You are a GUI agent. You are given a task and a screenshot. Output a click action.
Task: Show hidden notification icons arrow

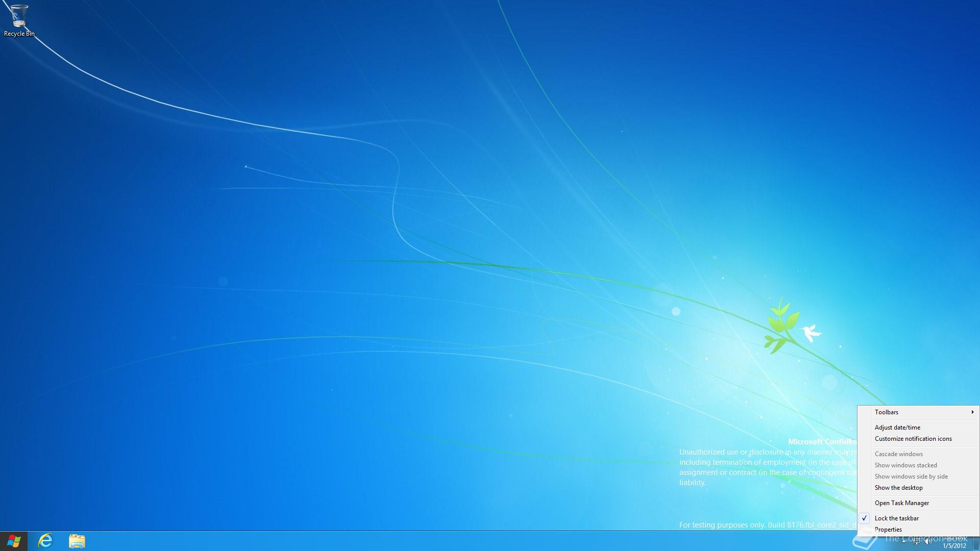[x=904, y=541]
